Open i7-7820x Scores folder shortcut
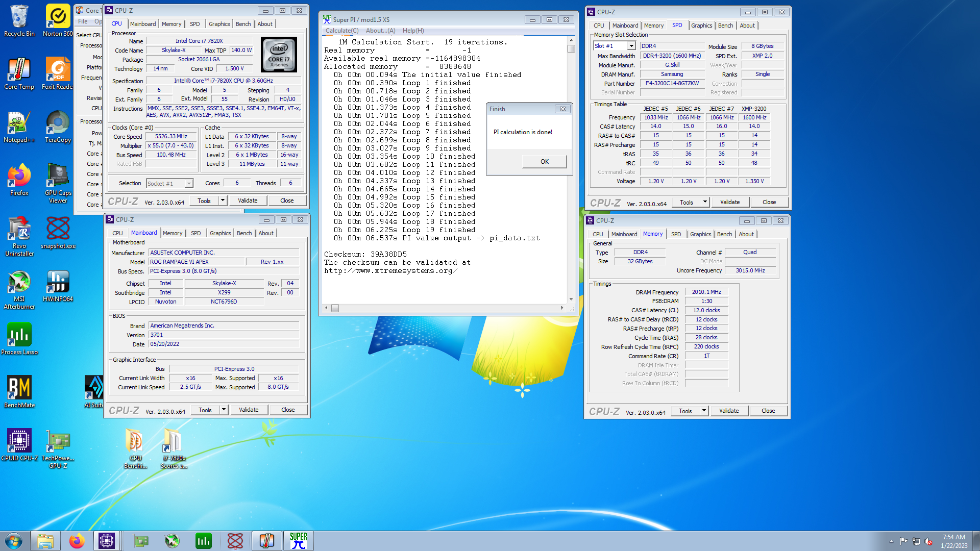 (x=174, y=448)
